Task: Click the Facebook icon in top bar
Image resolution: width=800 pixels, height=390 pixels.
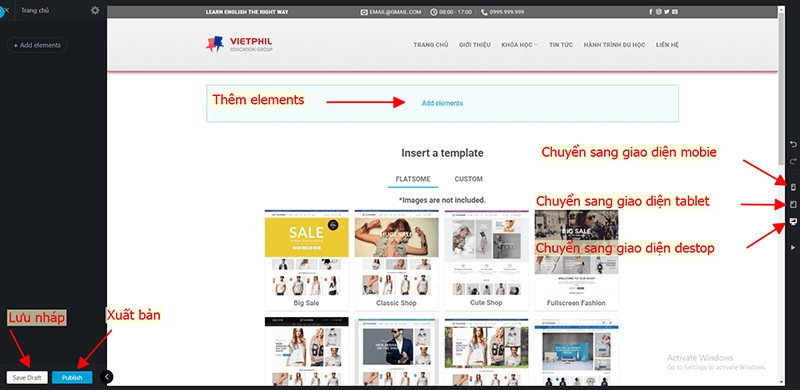Action: pyautogui.click(x=651, y=12)
